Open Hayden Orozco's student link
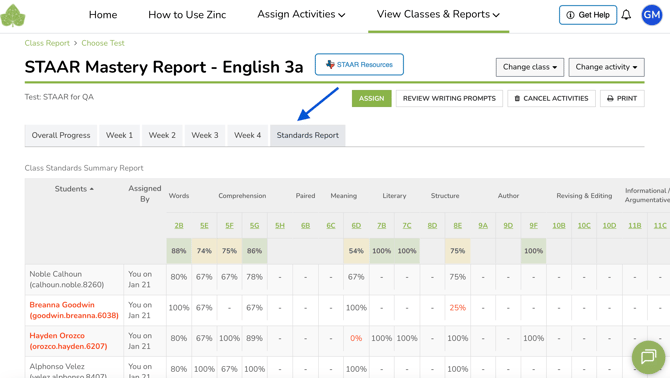The image size is (670, 378). coord(68,341)
